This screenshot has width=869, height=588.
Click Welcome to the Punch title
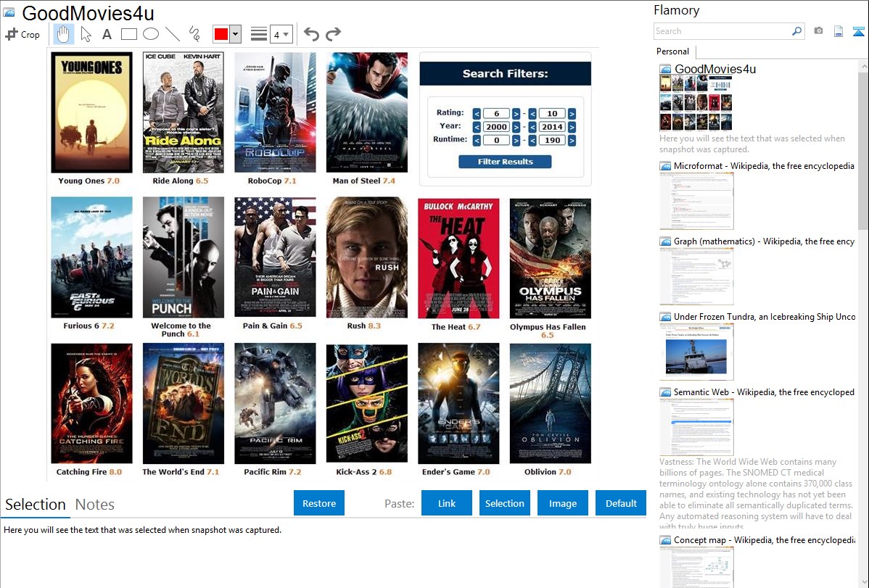[181, 330]
